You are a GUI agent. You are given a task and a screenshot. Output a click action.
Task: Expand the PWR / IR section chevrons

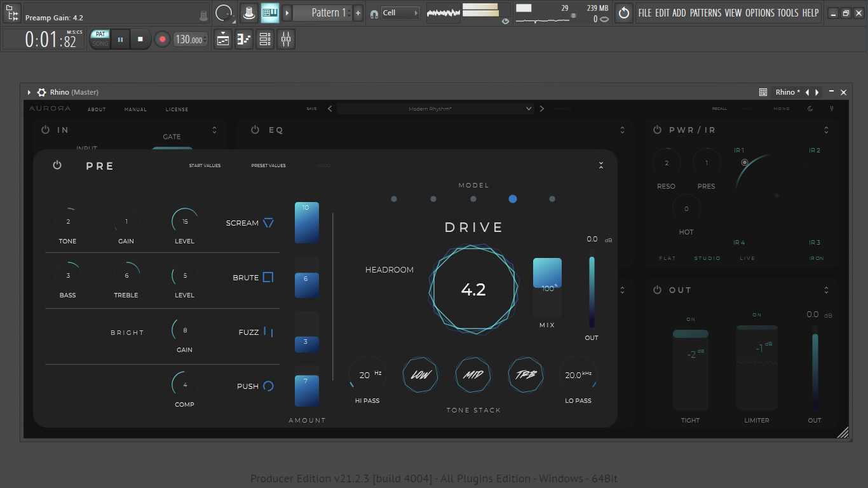point(826,130)
